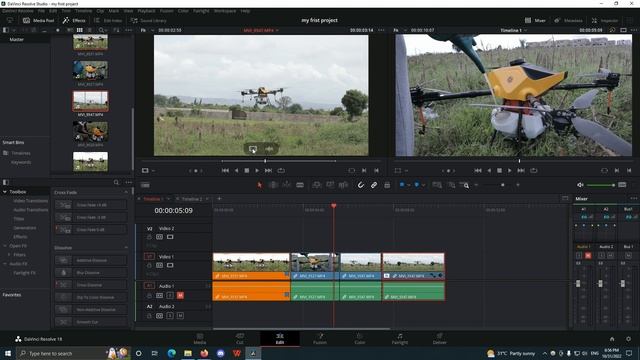640x360 pixels.
Task: Switch to the Color page
Action: pyautogui.click(x=360, y=338)
